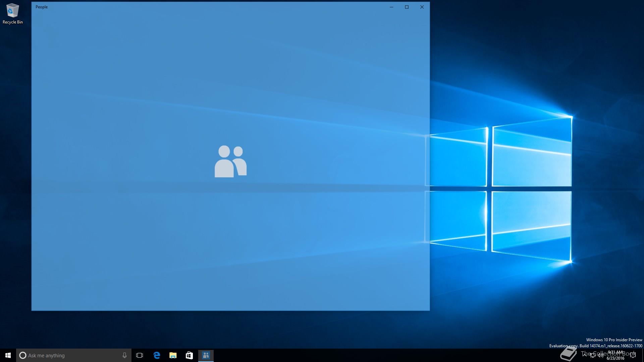Select the Recycle Bin desktop icon
644x362 pixels.
(x=13, y=14)
